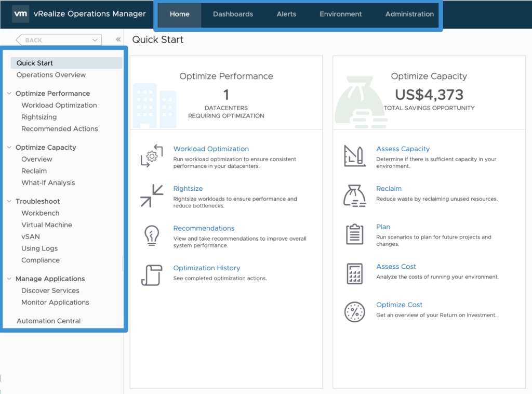Click the Assess Capacity ruler icon

pos(355,156)
